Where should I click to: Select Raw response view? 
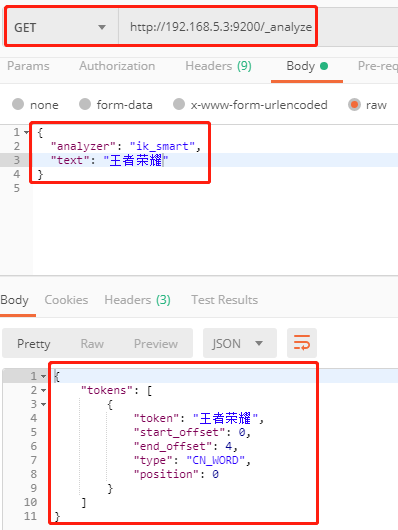[92, 344]
